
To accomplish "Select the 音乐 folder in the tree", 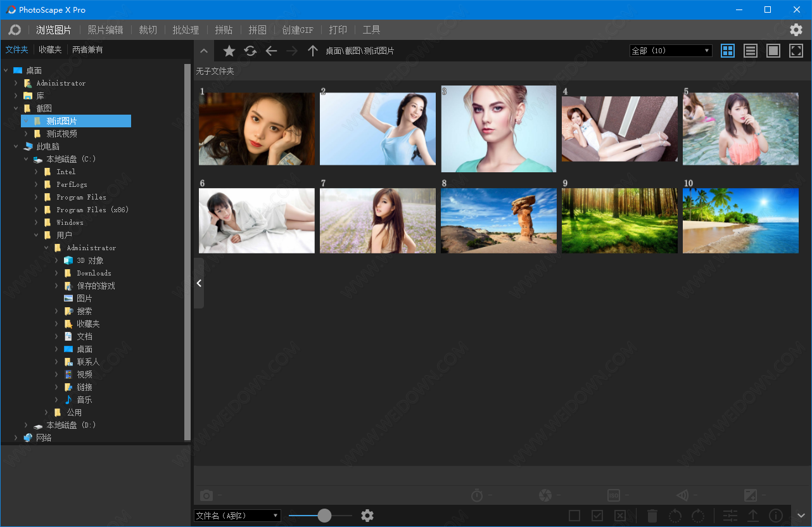I will click(84, 400).
